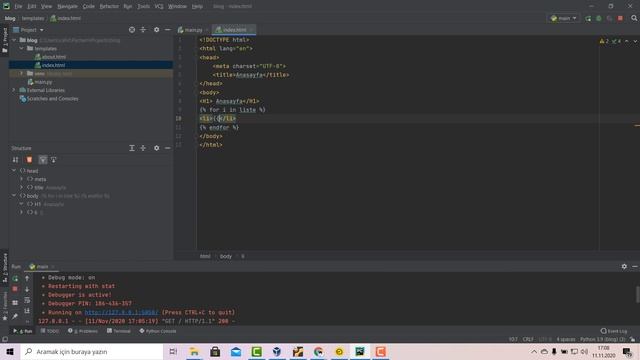The height and width of the screenshot is (360, 640).
Task: Click the up arrow icon in Run panel
Action: pyautogui.click(x=27, y=278)
